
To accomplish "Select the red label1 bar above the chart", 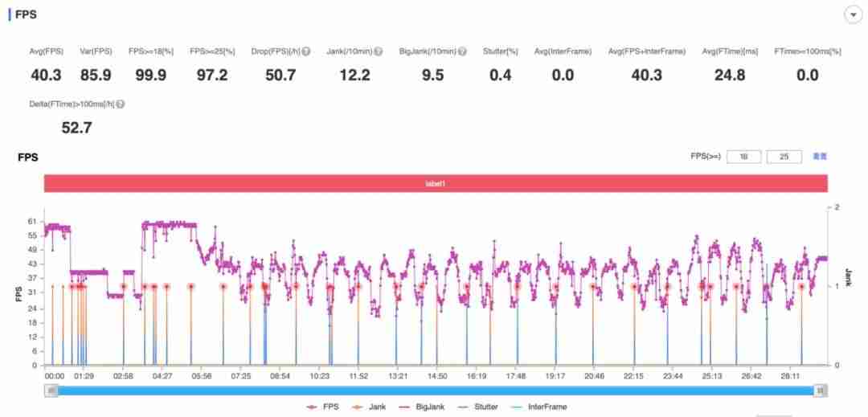I will point(436,183).
